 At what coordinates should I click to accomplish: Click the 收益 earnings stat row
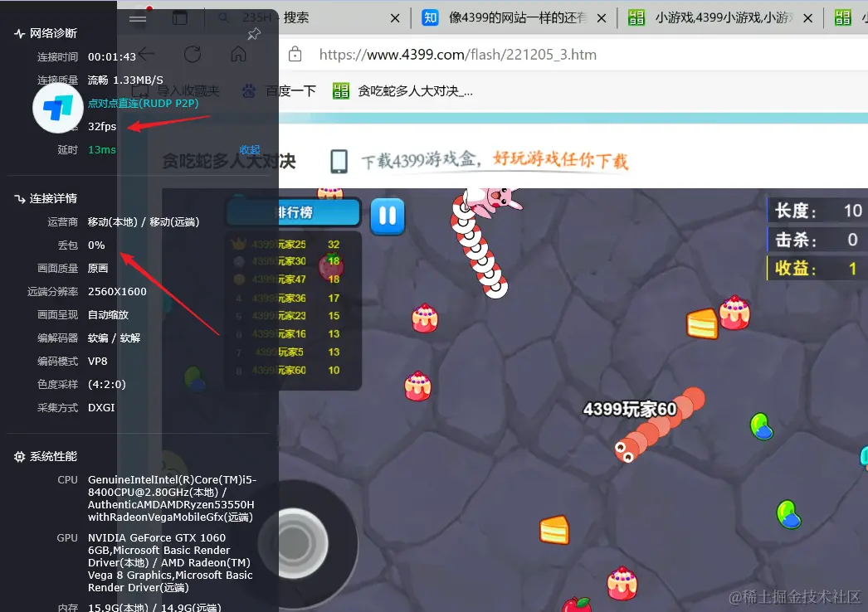coord(817,269)
